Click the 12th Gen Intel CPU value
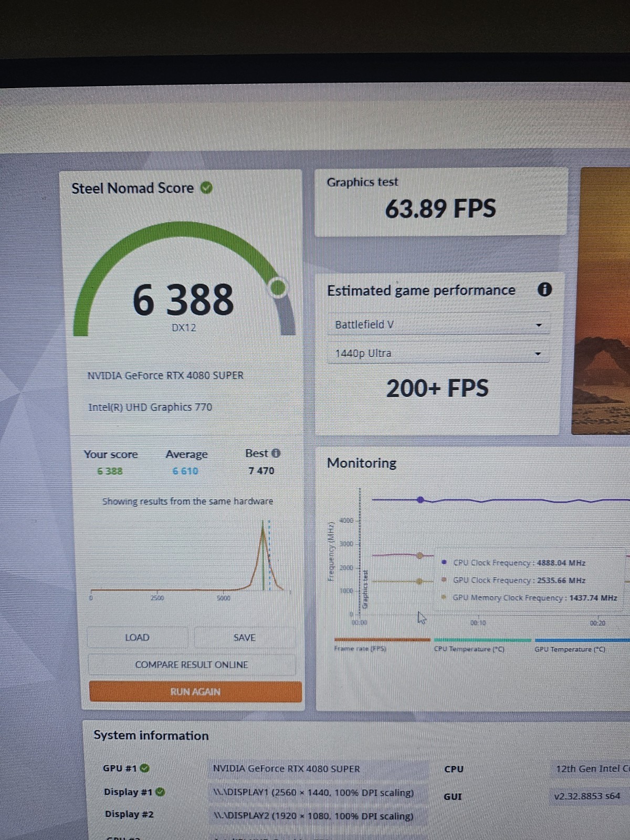 click(593, 769)
